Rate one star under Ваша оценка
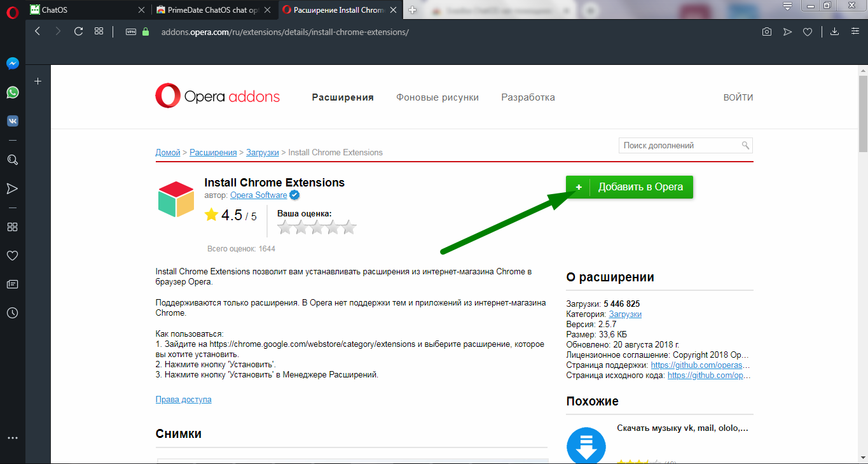868x464 pixels. tap(285, 227)
